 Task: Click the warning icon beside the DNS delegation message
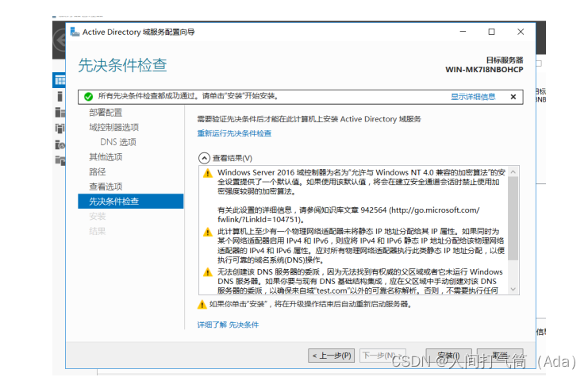coord(208,272)
